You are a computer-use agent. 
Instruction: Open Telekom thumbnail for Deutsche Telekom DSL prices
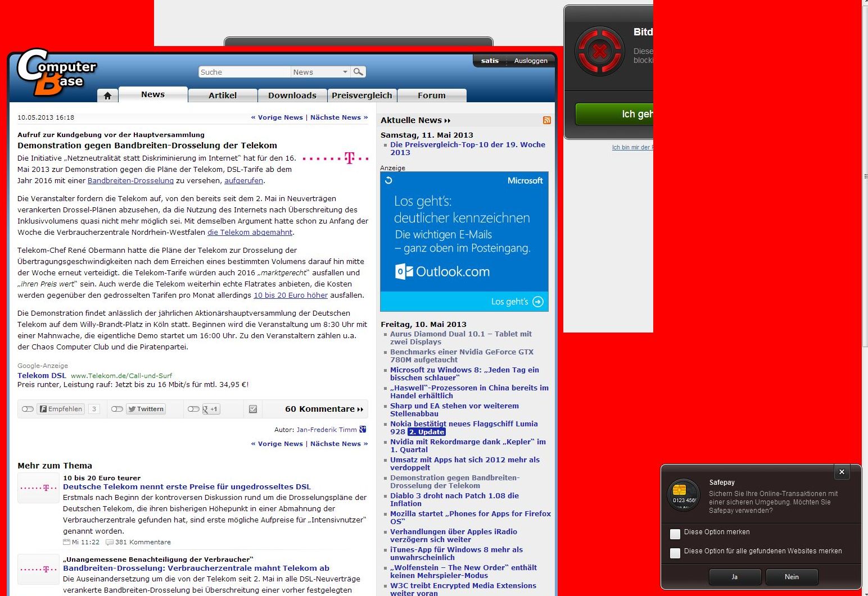pos(38,488)
